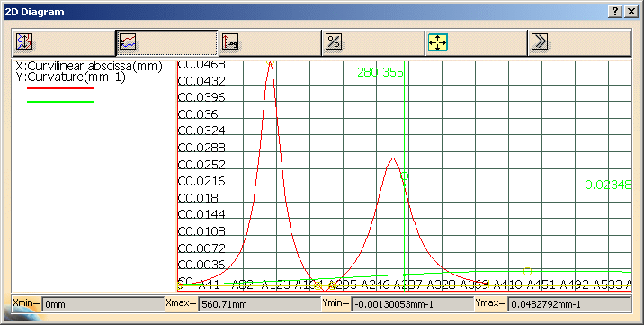The image size is (644, 325).
Task: Close the 2D Diagram window
Action: point(631,12)
